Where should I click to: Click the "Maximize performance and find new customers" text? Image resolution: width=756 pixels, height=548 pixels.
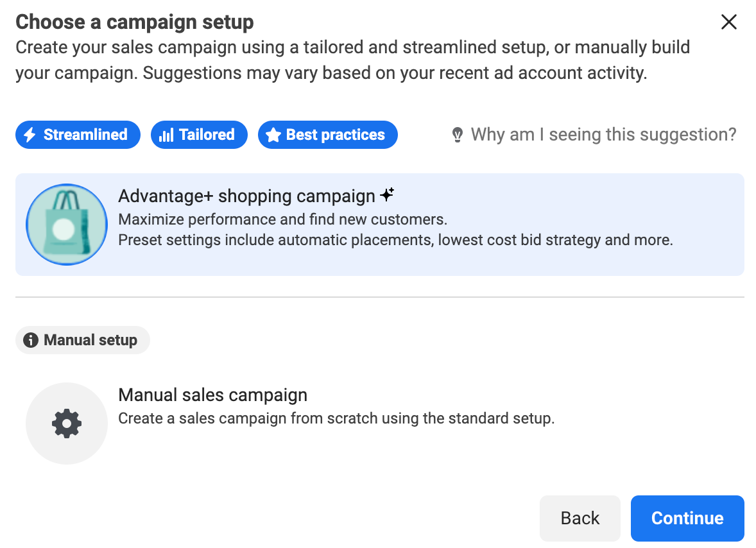tap(282, 219)
